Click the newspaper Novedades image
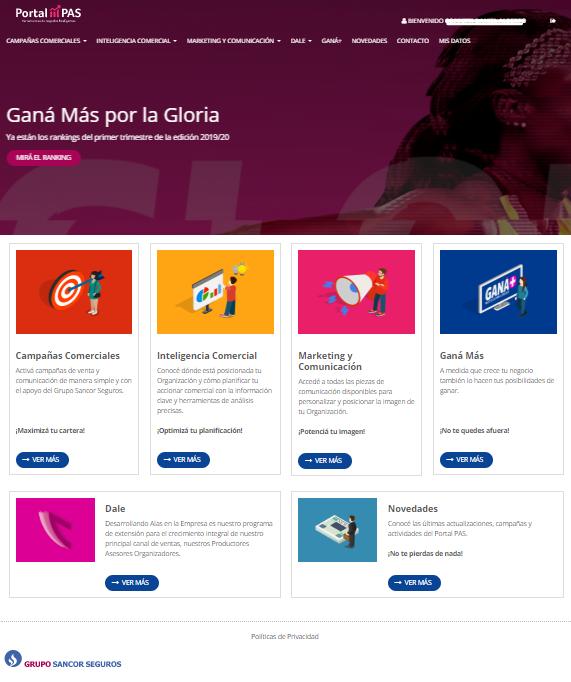The height and width of the screenshot is (682, 571). 337,530
